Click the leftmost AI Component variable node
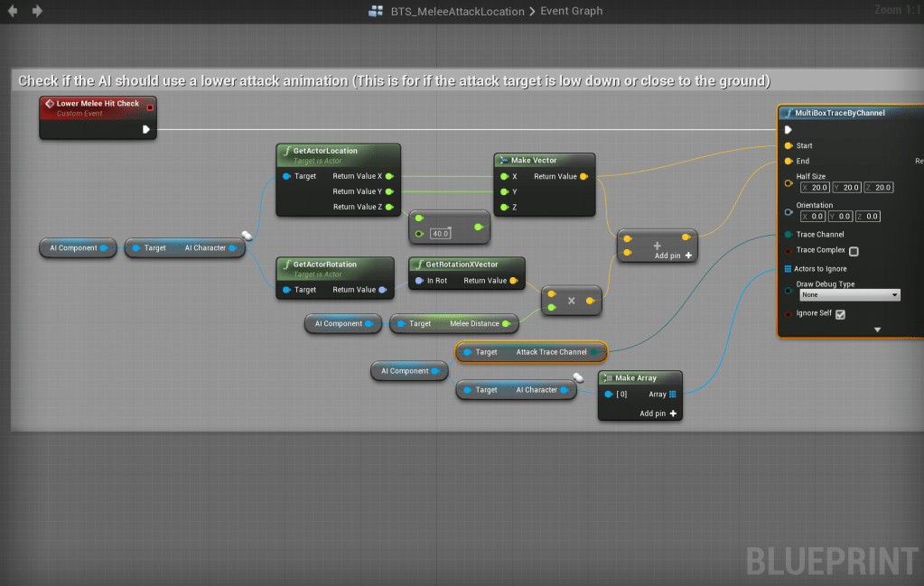This screenshot has width=924, height=586. coord(78,248)
